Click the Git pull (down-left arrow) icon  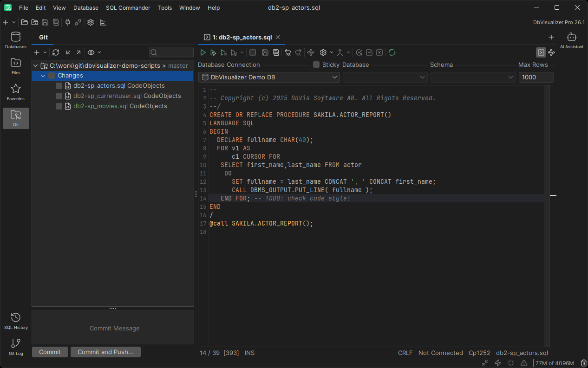pyautogui.click(x=68, y=52)
